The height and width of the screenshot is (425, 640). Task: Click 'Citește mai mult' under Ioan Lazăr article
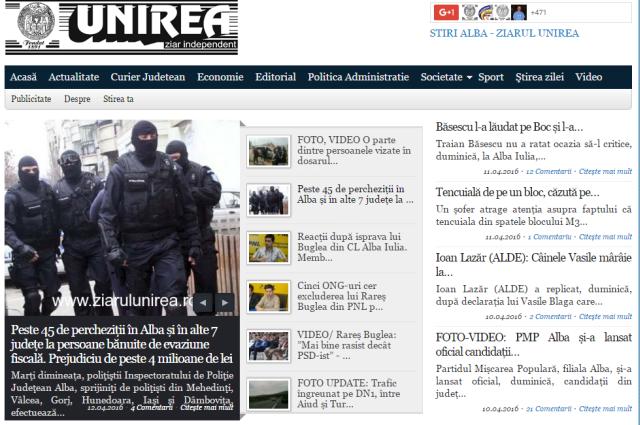pos(605,316)
